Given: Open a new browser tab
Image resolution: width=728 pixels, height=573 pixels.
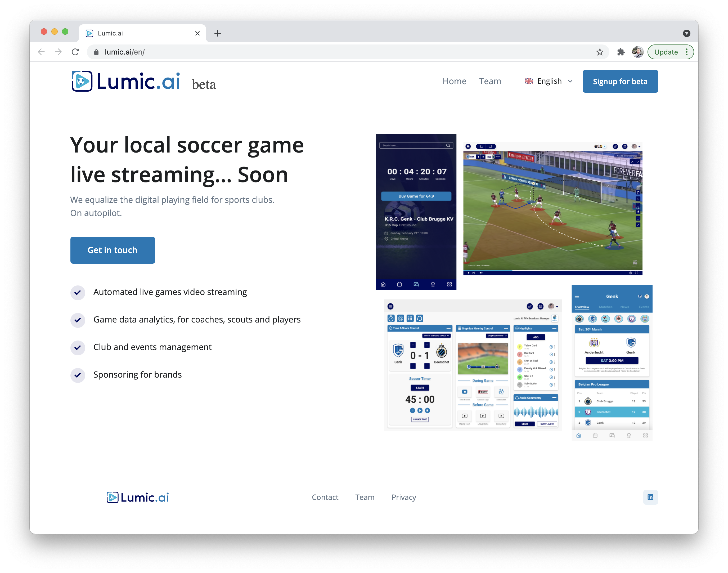Looking at the screenshot, I should pos(217,33).
